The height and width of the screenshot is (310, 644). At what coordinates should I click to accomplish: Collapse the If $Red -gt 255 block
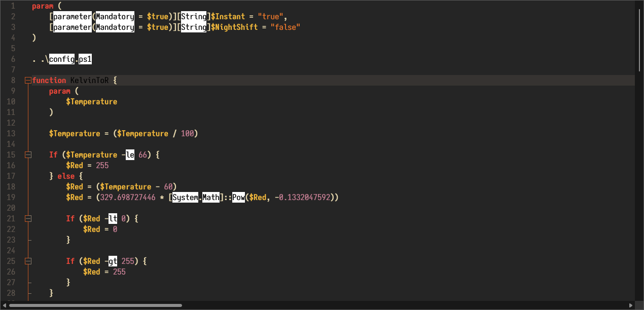point(28,261)
